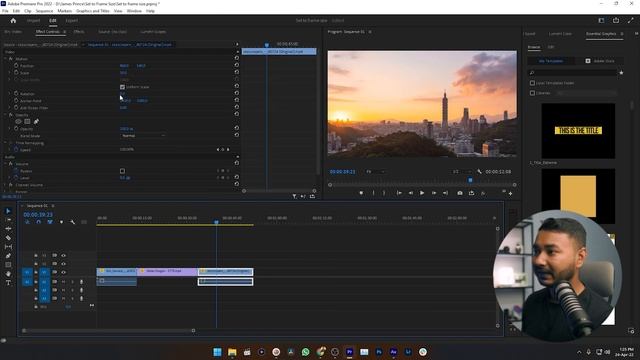This screenshot has width=640, height=360.
Task: Select the Ripple Edit tool
Action: 8,229
